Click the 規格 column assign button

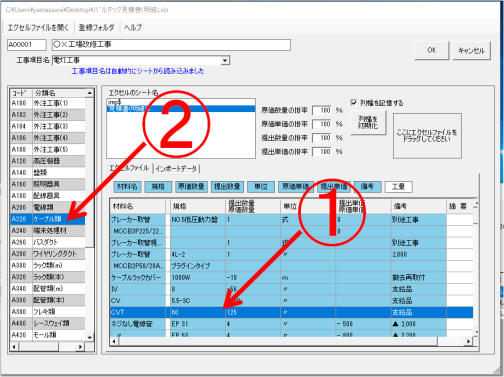158,187
